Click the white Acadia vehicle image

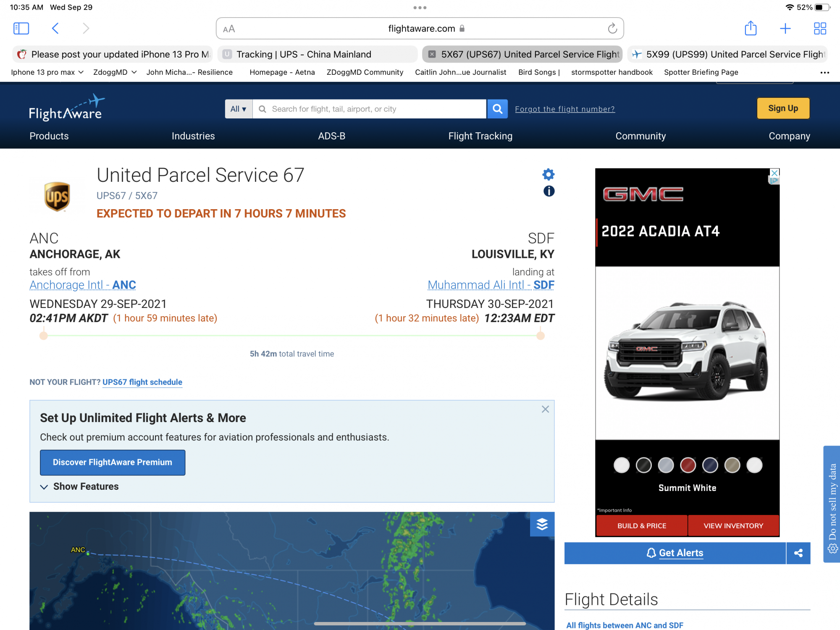686,351
